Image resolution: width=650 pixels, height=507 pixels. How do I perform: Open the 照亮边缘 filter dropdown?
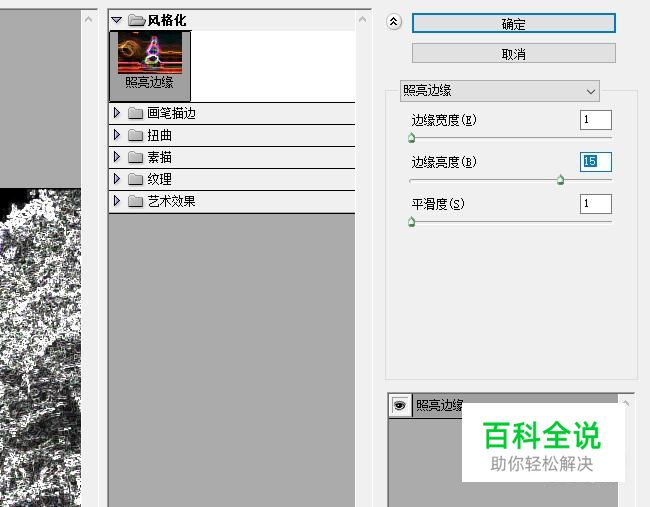click(x=500, y=90)
